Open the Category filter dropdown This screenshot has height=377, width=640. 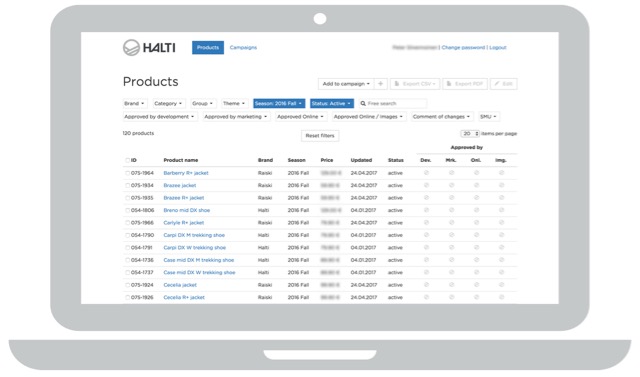coord(168,104)
